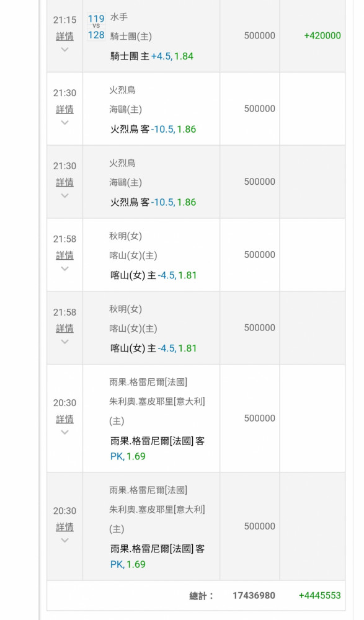The height and width of the screenshot is (620, 364).
Task: Expand the chevron under the 21:15 詳情
Action: pyautogui.click(x=64, y=50)
